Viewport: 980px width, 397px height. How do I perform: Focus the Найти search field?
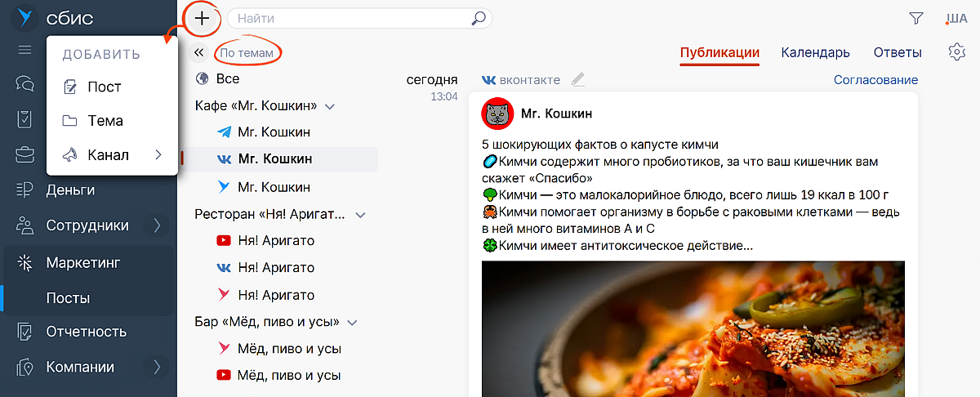(x=351, y=18)
